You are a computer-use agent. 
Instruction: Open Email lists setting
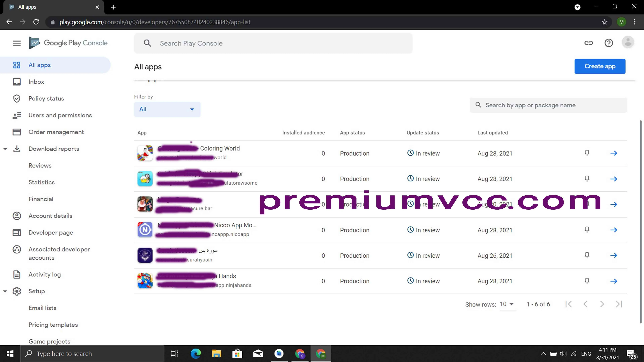pyautogui.click(x=42, y=308)
